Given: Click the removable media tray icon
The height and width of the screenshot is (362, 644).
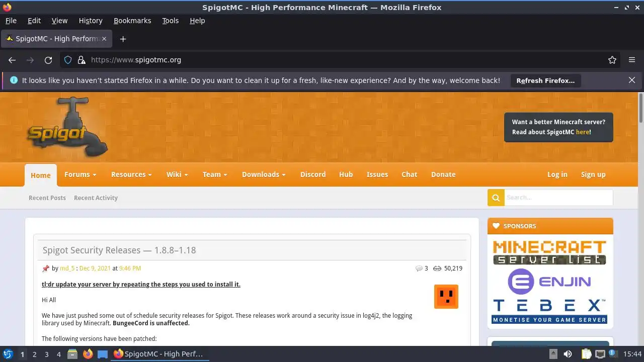Looking at the screenshot, I should click(x=553, y=354).
